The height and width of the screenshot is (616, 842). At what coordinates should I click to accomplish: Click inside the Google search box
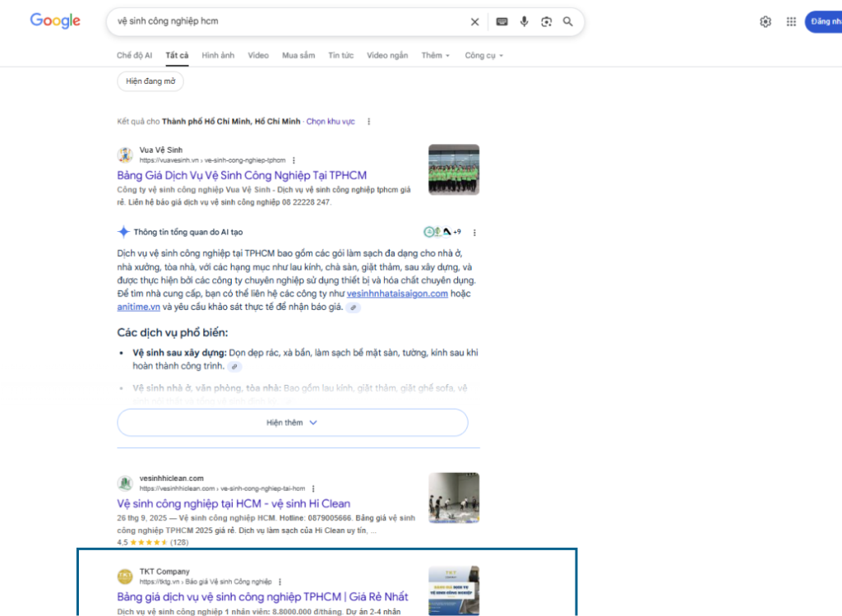point(288,22)
